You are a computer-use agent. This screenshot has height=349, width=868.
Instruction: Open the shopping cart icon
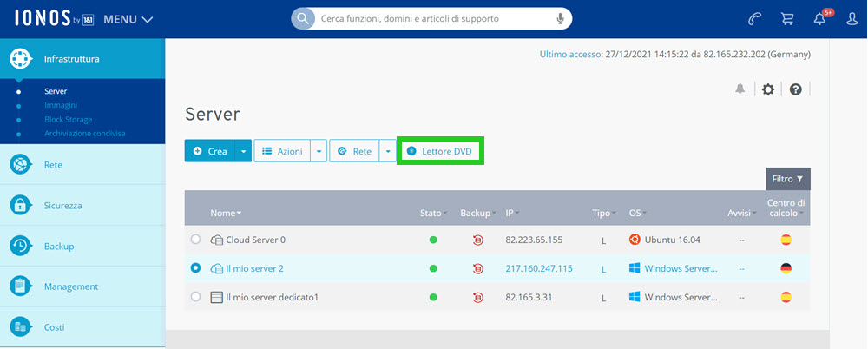(x=786, y=19)
